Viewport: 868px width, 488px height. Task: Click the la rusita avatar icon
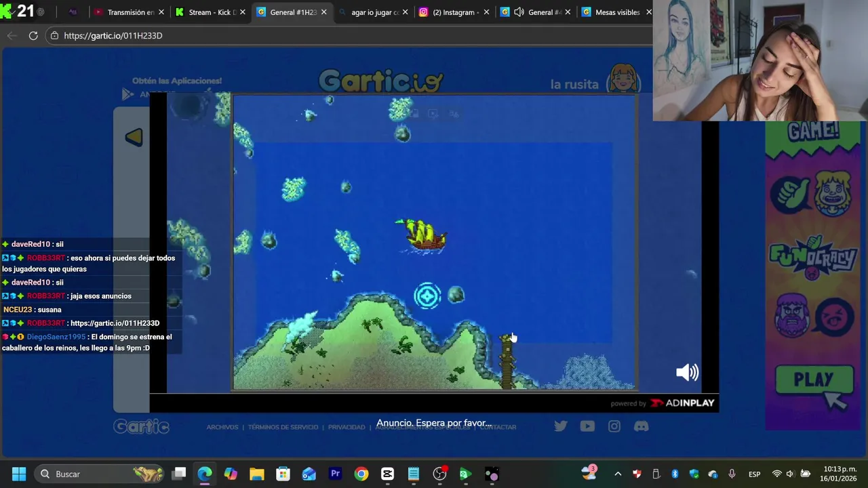(x=623, y=79)
